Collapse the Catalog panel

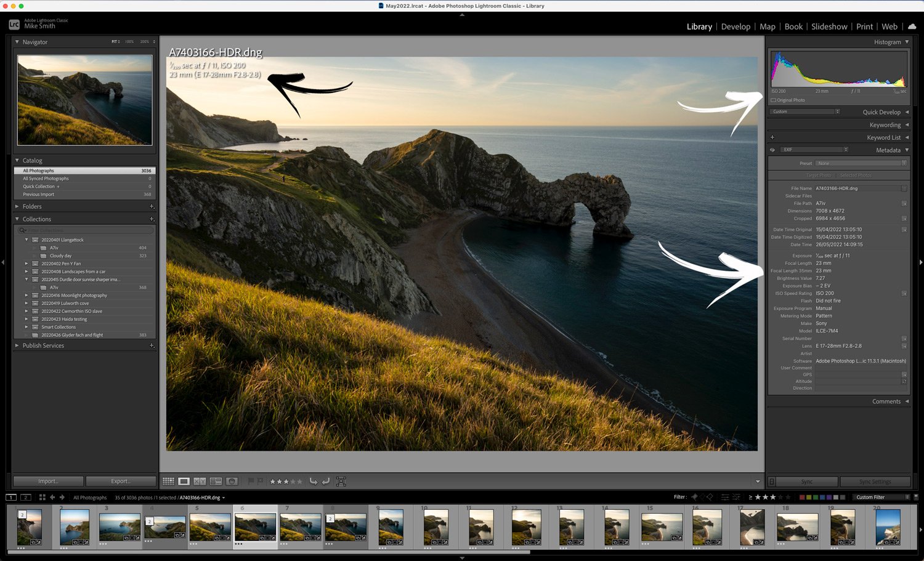[17, 160]
